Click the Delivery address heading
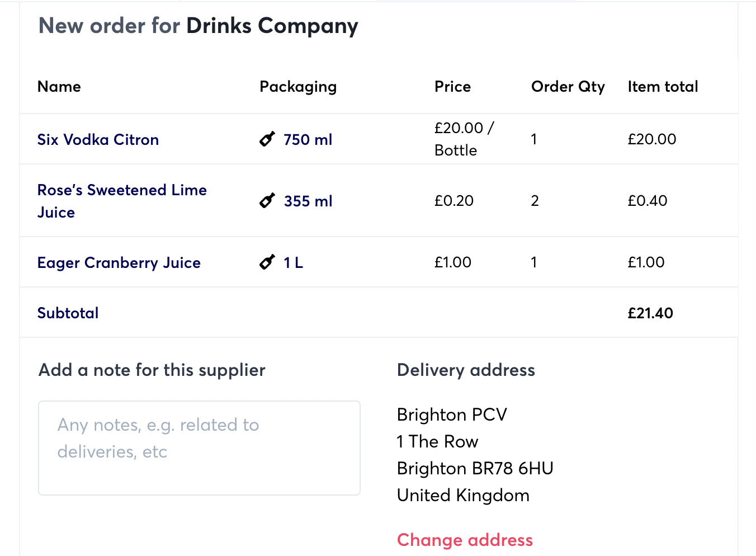The height and width of the screenshot is (556, 756). click(466, 370)
